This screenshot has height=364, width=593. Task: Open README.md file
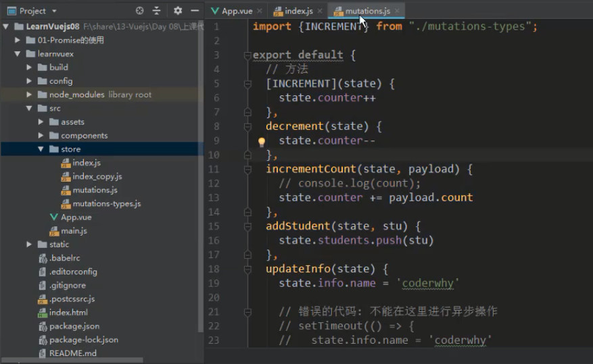pos(72,353)
